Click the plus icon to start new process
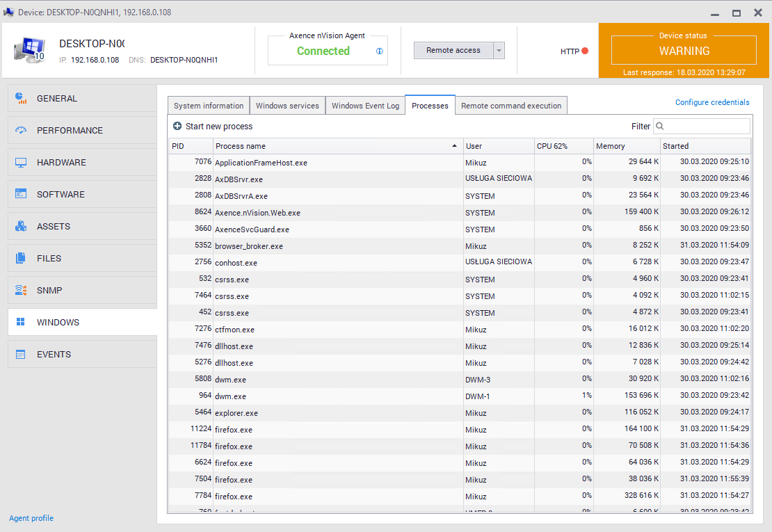 click(x=177, y=127)
